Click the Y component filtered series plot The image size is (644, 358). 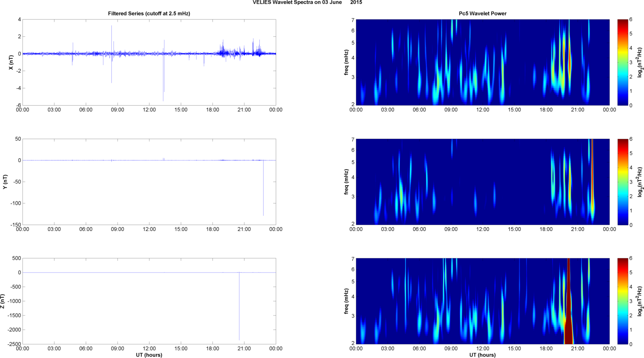click(x=149, y=182)
